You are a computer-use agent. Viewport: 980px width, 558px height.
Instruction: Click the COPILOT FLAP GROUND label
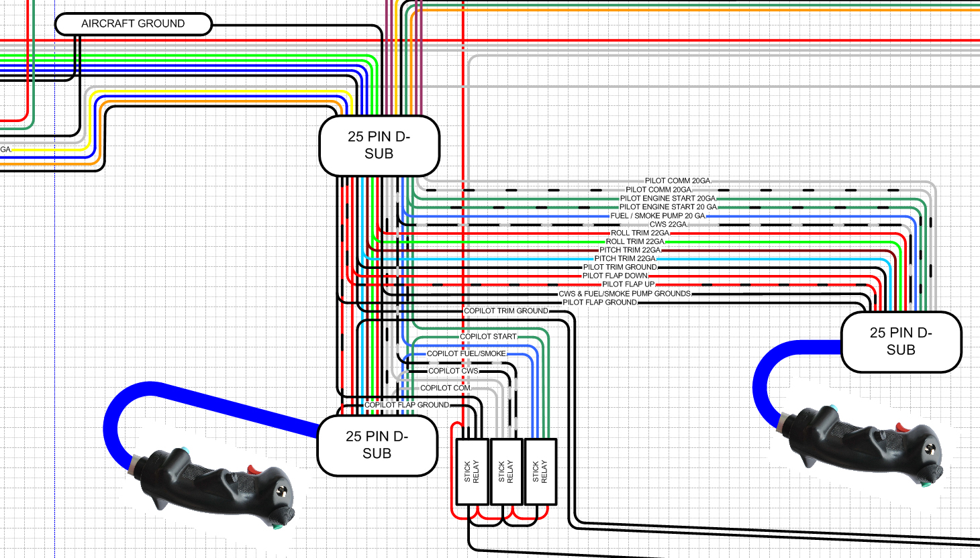pyautogui.click(x=407, y=405)
